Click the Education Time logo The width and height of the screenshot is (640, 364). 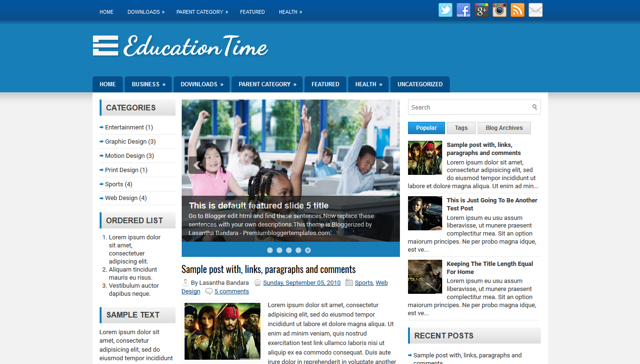(x=180, y=46)
